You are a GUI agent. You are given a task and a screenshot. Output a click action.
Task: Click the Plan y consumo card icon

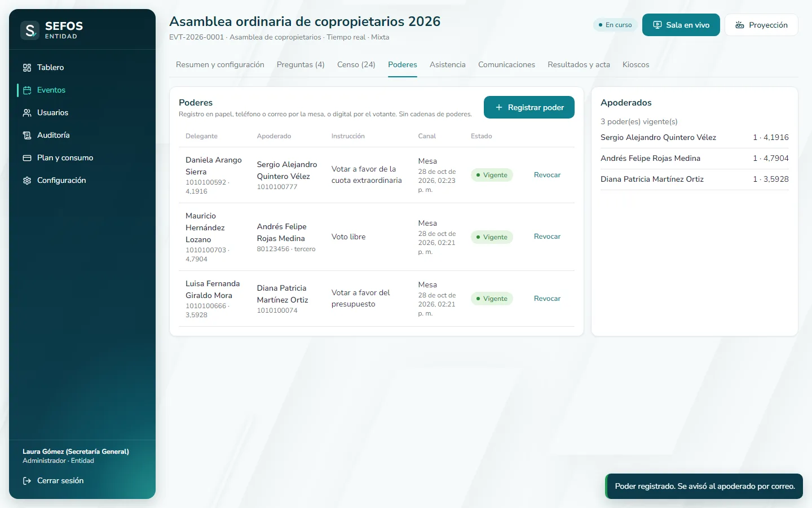coord(27,158)
